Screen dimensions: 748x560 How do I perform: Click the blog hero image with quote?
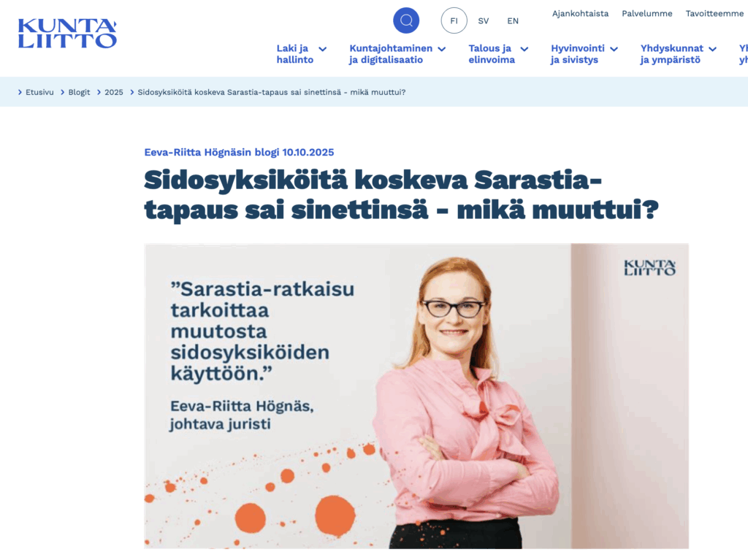(416, 396)
